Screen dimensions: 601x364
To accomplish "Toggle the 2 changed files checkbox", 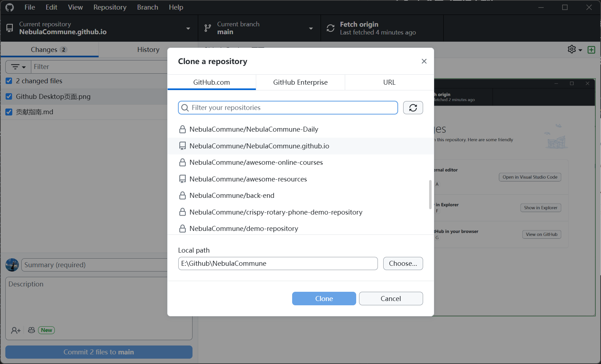I will pos(9,81).
